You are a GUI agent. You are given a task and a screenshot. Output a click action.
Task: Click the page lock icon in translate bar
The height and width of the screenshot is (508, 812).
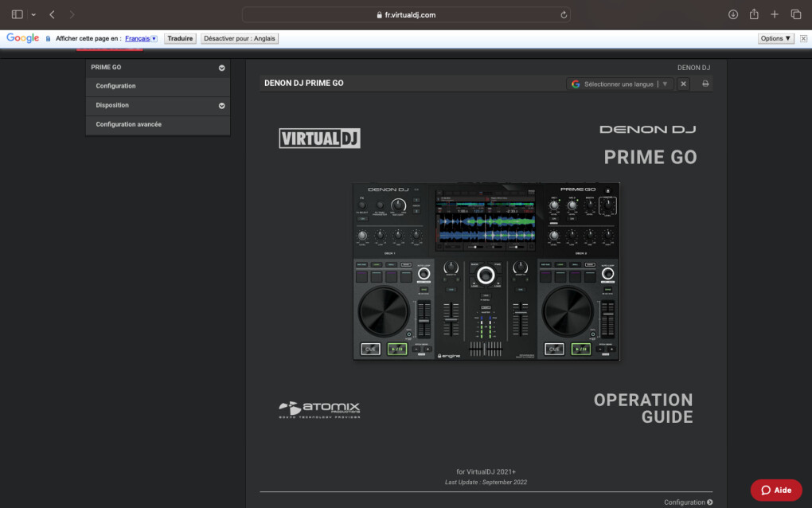(x=48, y=39)
